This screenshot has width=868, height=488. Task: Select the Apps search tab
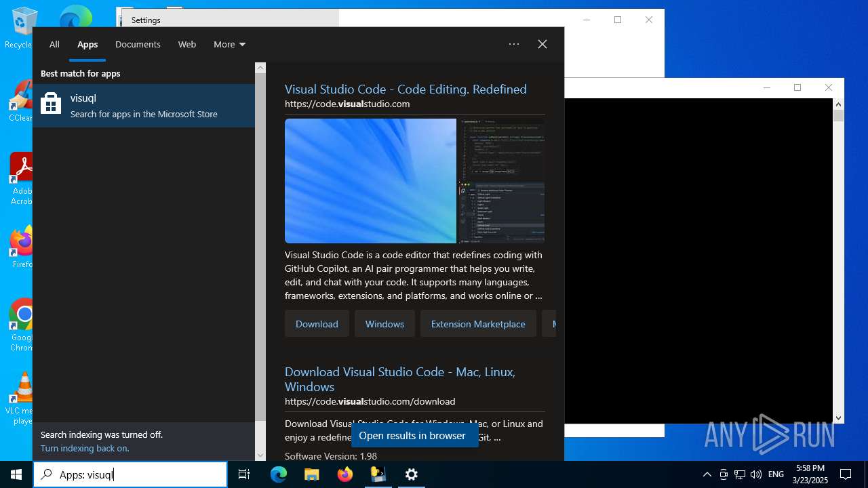pos(87,44)
